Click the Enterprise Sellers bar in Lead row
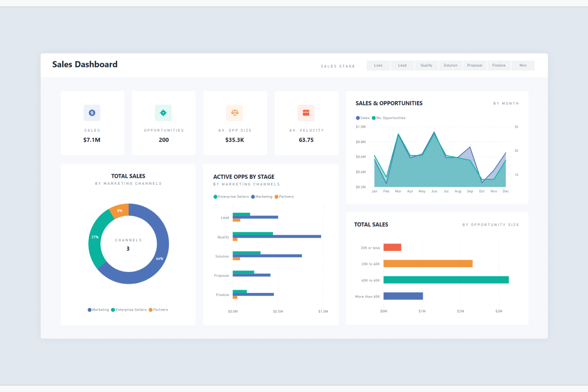Image resolution: width=588 pixels, height=392 pixels. pos(242,214)
